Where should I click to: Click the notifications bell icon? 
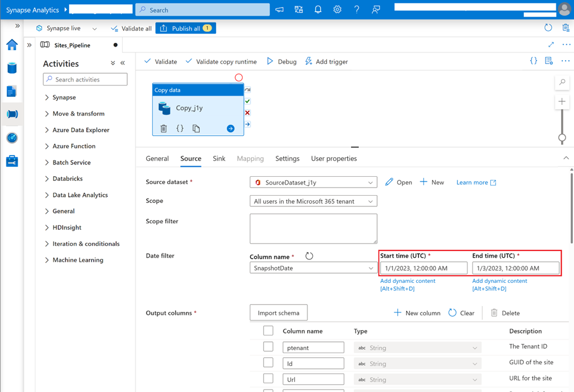tap(318, 10)
